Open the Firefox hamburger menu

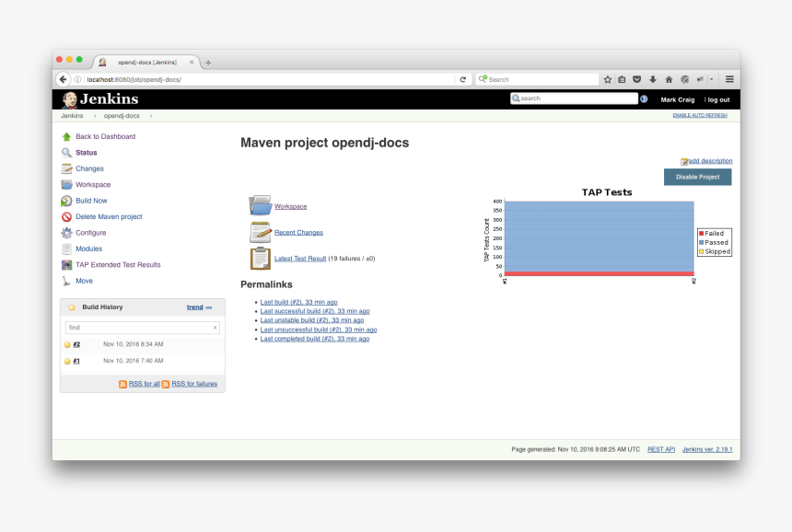728,79
